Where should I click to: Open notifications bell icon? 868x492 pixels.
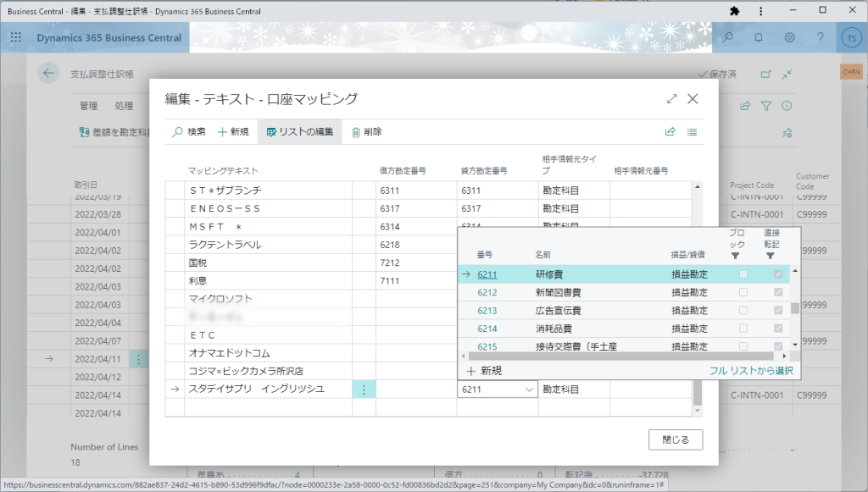click(759, 37)
